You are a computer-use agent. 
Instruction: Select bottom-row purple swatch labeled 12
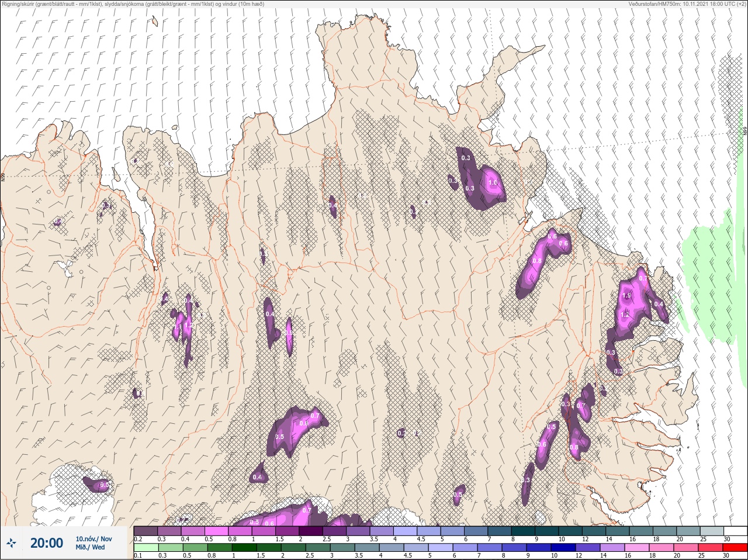tap(588, 548)
